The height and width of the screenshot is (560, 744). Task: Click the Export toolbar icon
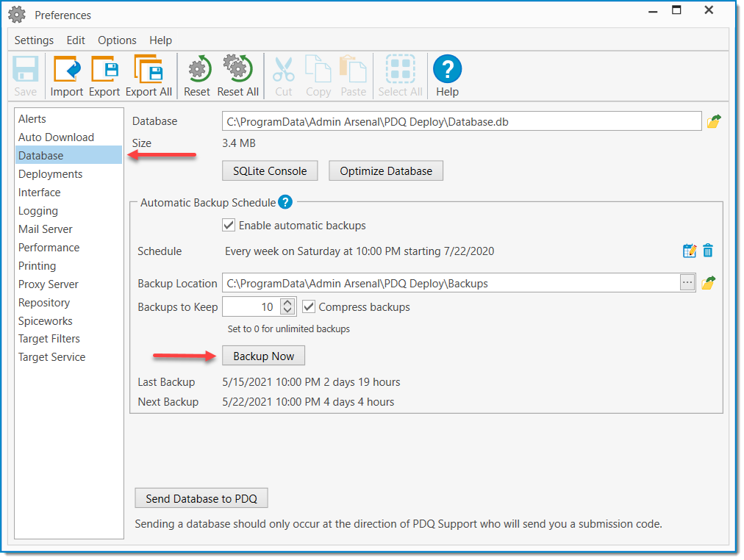coord(104,69)
